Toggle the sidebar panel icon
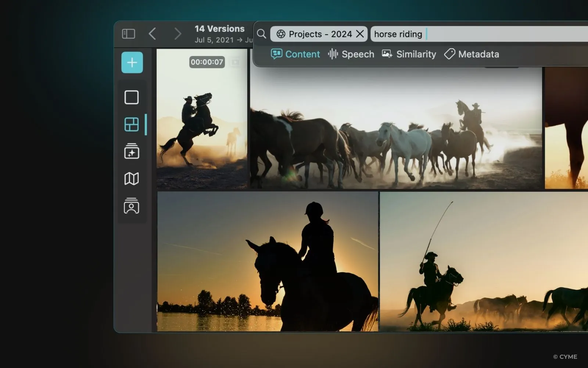 click(128, 34)
